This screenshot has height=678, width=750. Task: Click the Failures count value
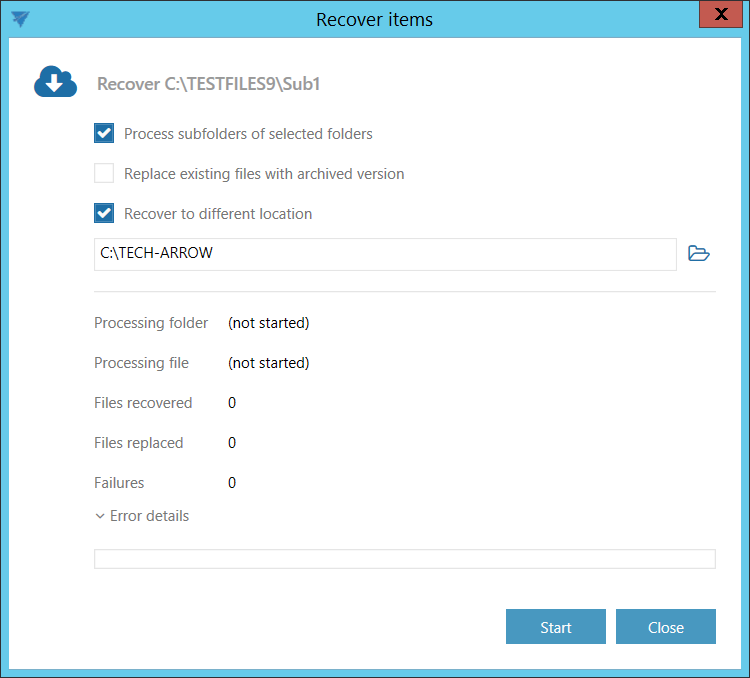point(232,483)
